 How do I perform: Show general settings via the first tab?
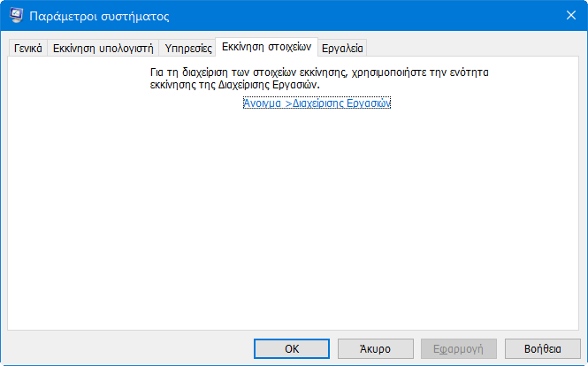pos(27,48)
